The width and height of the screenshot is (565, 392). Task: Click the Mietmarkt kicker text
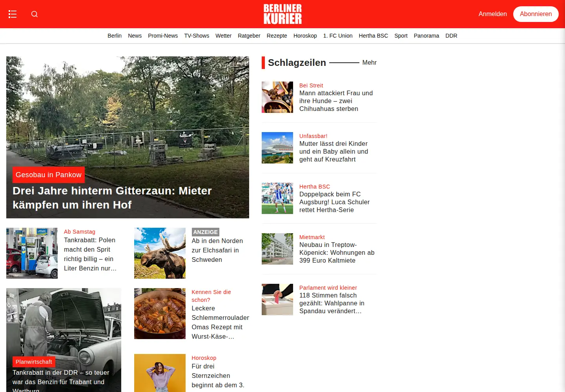point(312,237)
